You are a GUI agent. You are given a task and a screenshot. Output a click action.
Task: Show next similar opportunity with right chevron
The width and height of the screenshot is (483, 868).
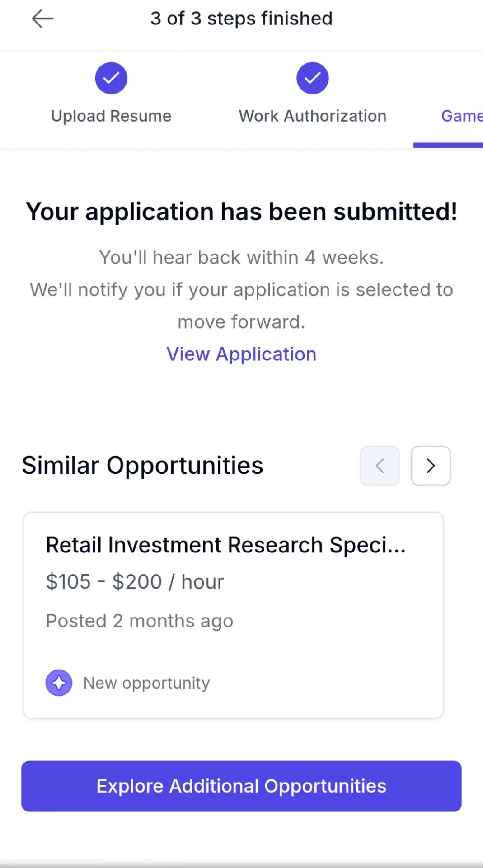[431, 466]
